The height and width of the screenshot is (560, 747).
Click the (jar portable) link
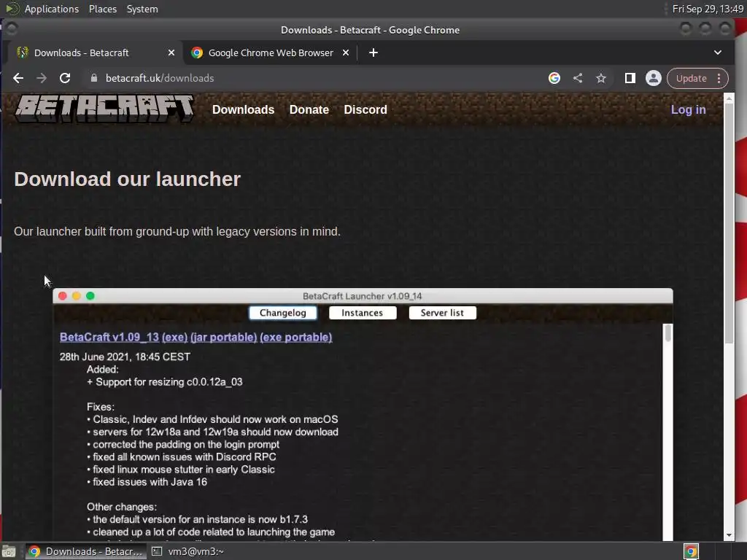223,337
